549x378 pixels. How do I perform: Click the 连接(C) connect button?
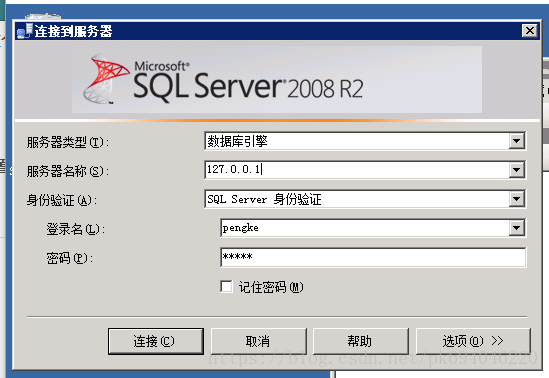pos(156,341)
